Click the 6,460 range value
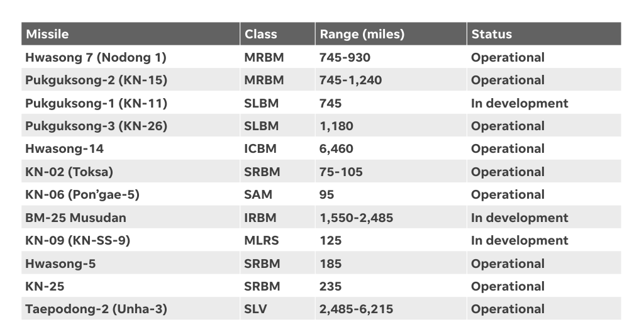The width and height of the screenshot is (644, 322). [x=336, y=149]
